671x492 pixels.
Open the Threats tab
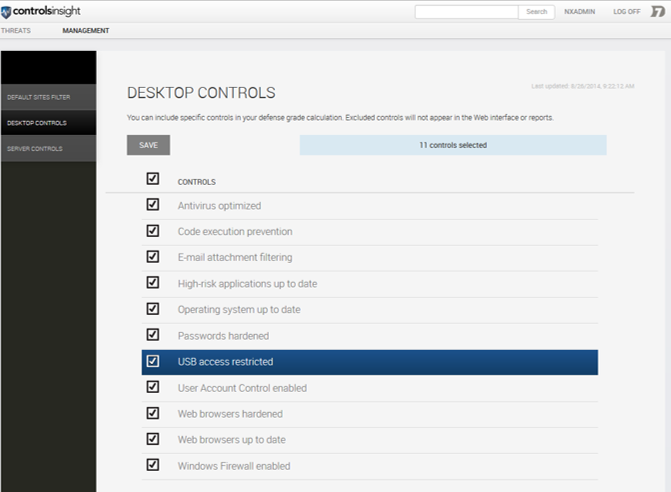[x=15, y=31]
